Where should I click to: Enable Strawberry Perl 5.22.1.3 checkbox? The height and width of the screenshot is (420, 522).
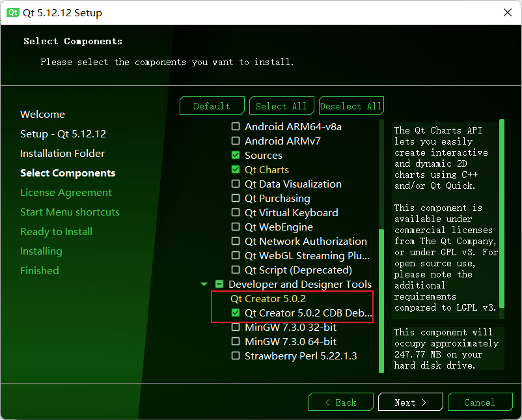tap(236, 356)
